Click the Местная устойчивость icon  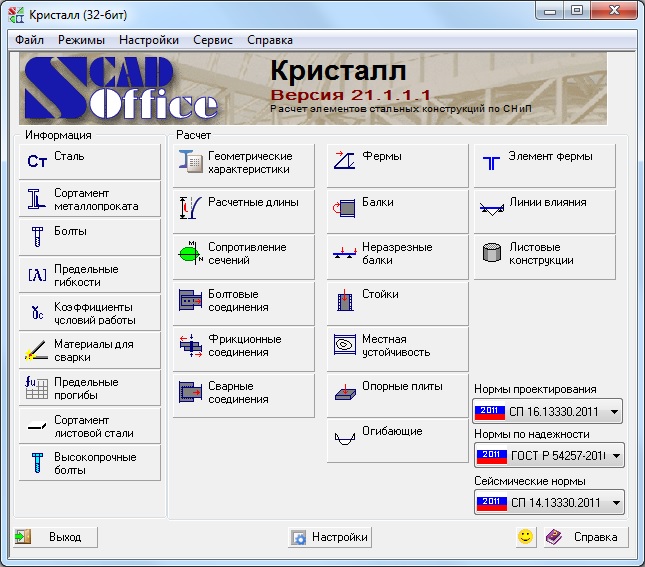(345, 345)
